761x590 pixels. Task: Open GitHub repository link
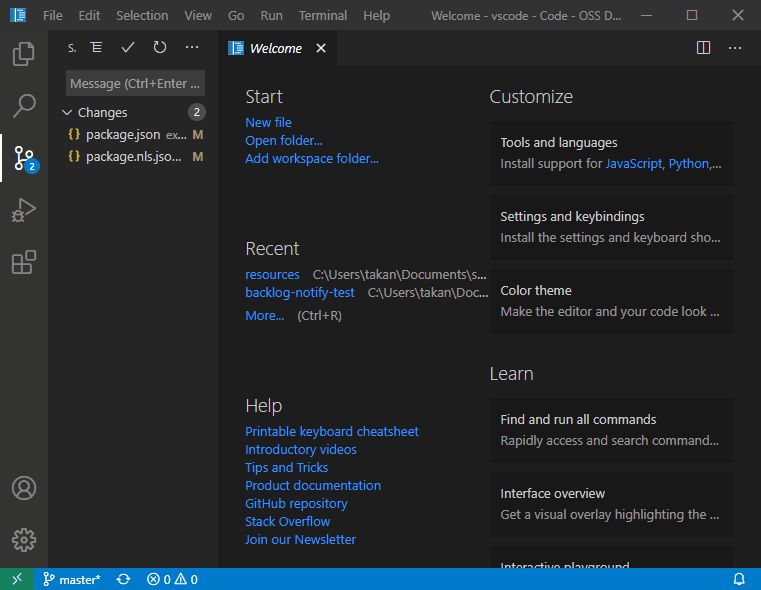pyautogui.click(x=296, y=503)
